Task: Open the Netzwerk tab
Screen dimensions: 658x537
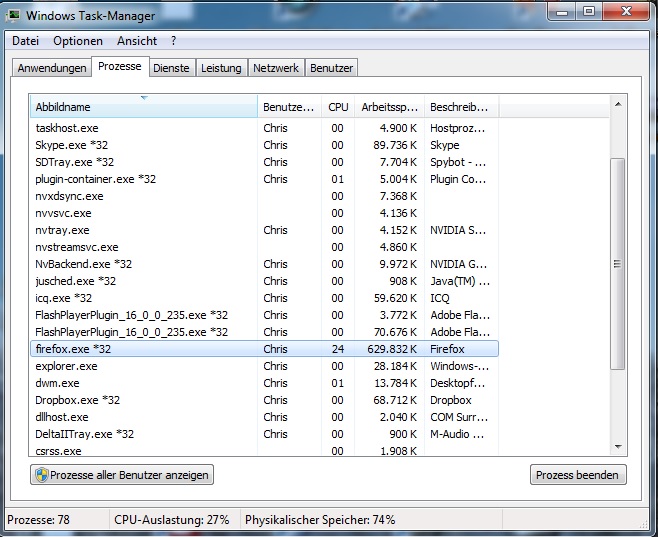Action: (x=276, y=68)
